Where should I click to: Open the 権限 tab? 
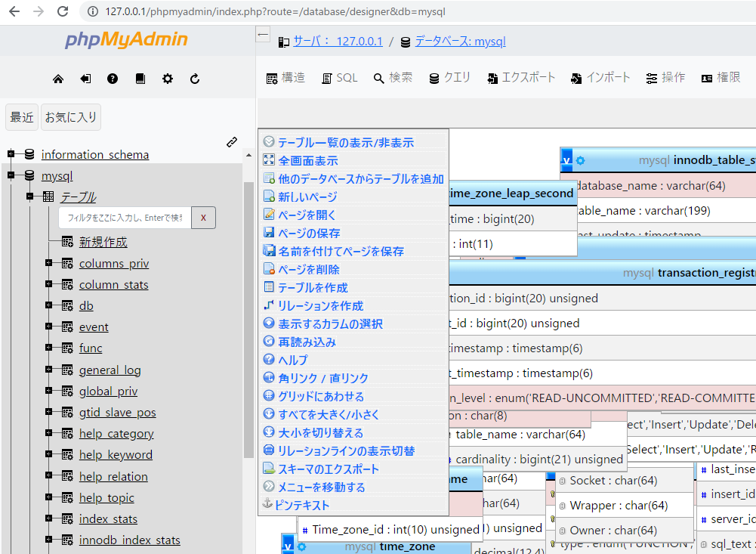[x=721, y=78]
